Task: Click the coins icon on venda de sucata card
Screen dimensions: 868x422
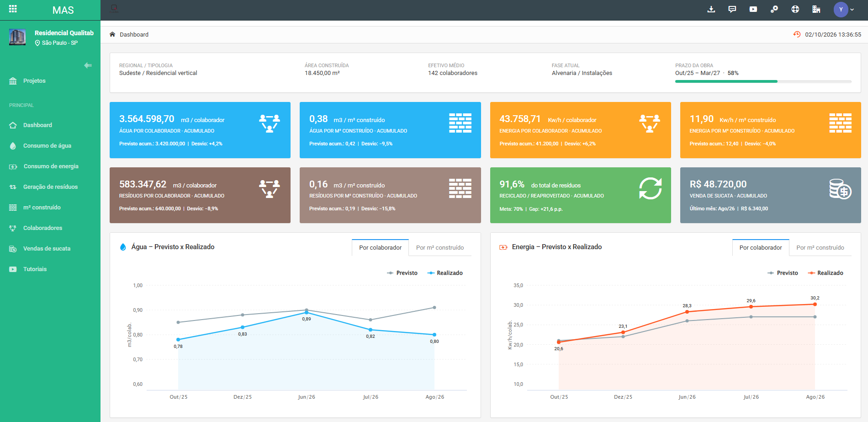Action: coord(841,189)
